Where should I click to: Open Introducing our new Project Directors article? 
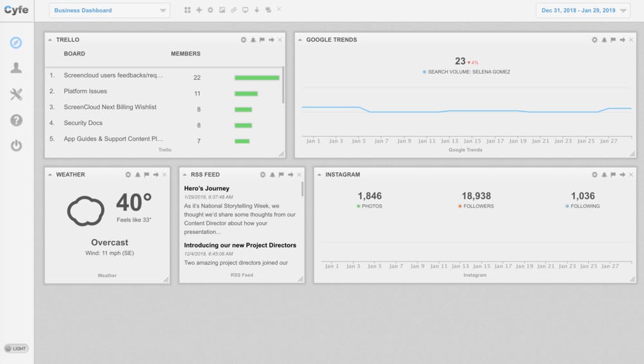coord(240,245)
